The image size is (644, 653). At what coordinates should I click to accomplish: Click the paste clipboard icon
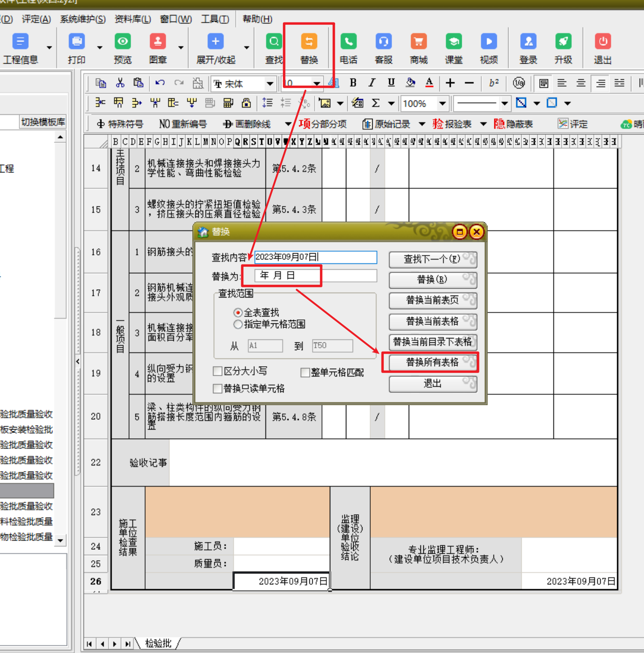coord(138,83)
